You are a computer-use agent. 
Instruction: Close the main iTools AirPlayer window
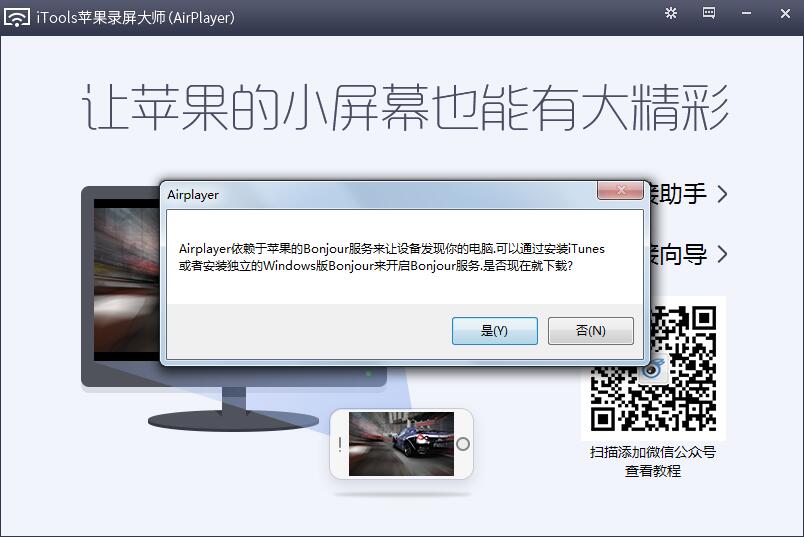(x=783, y=13)
